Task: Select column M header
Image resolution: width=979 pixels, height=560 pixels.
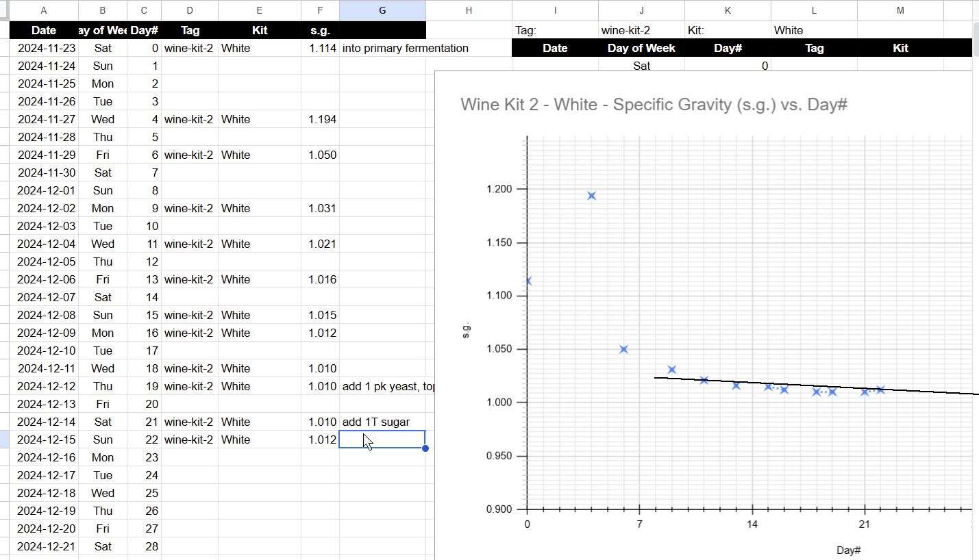Action: point(900,10)
